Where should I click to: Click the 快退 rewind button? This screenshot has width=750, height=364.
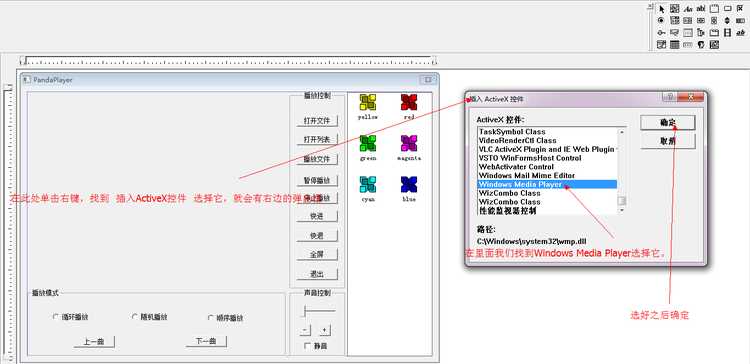click(317, 236)
